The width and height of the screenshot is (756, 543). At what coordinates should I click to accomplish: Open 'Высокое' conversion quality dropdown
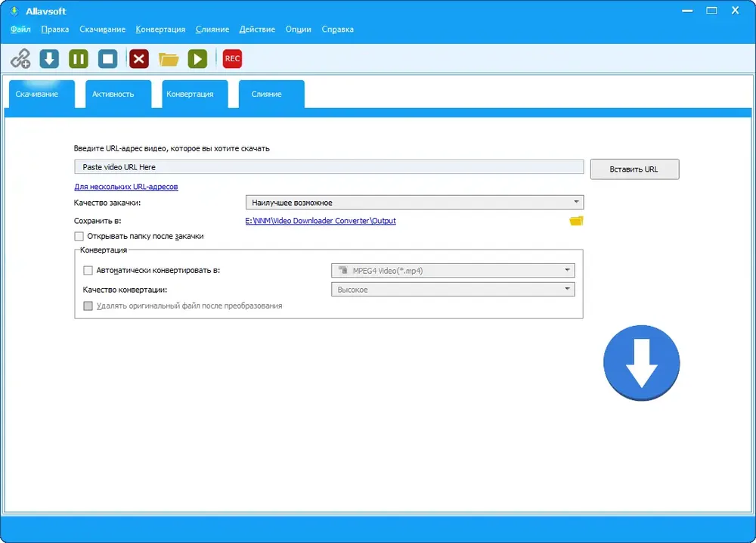tap(453, 290)
